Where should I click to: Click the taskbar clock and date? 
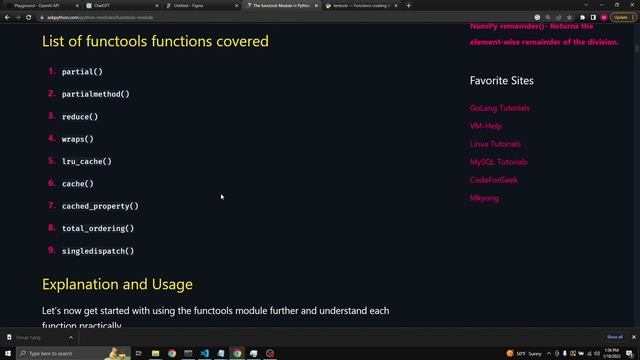pyautogui.click(x=611, y=353)
